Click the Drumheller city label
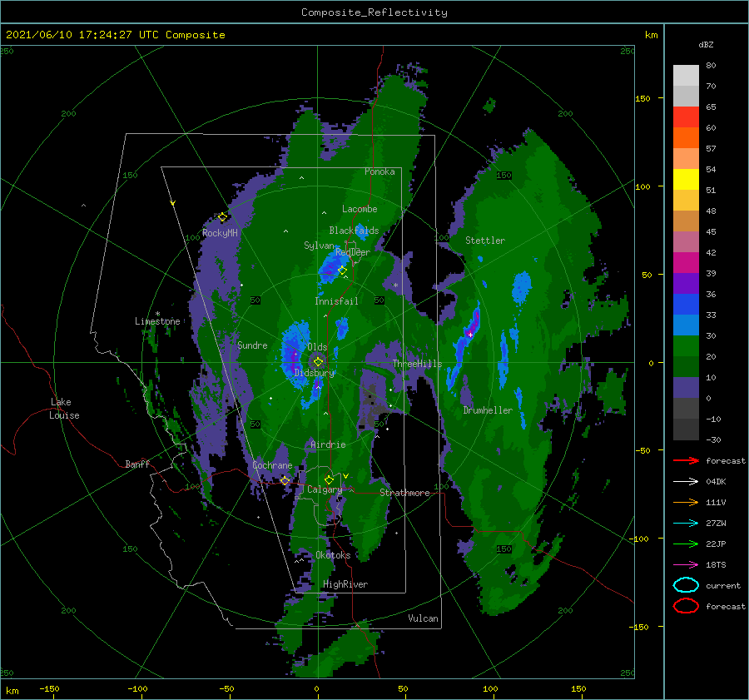The height and width of the screenshot is (700, 749). [488, 410]
